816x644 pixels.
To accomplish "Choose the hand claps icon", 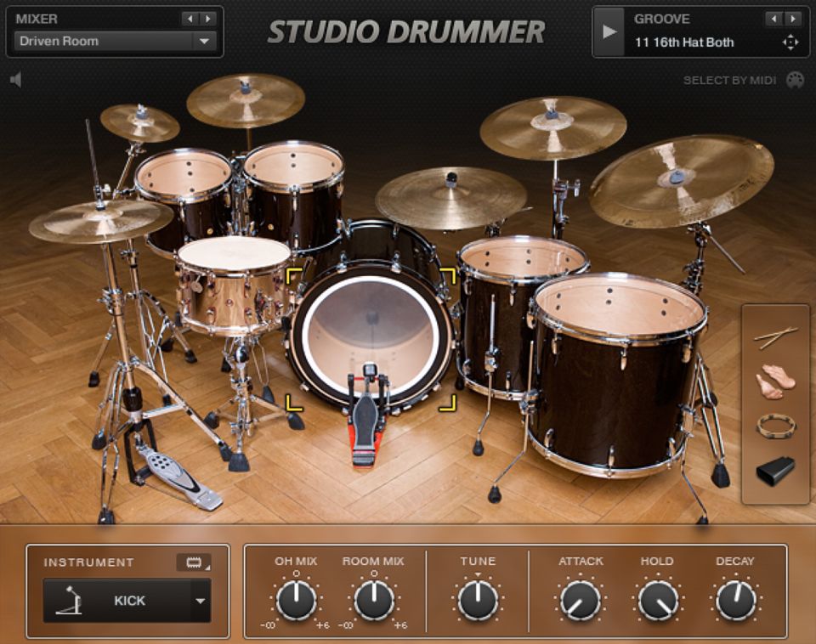I will pos(775,381).
